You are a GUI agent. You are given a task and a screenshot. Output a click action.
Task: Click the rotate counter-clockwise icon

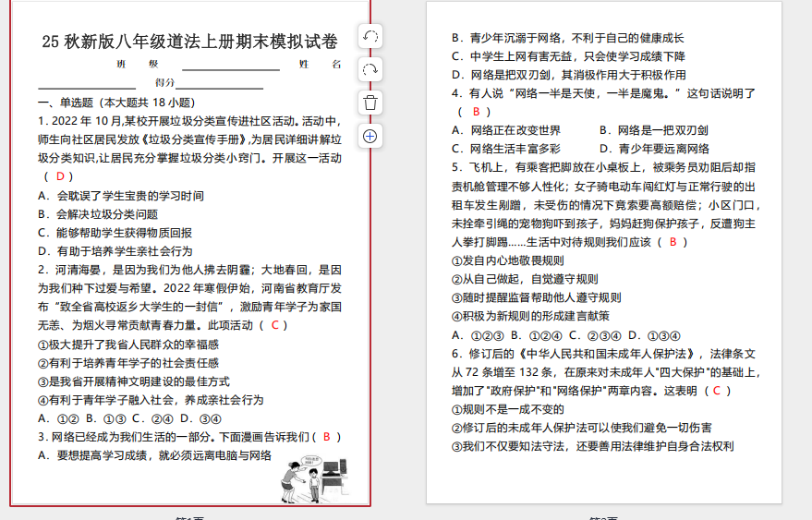(370, 36)
